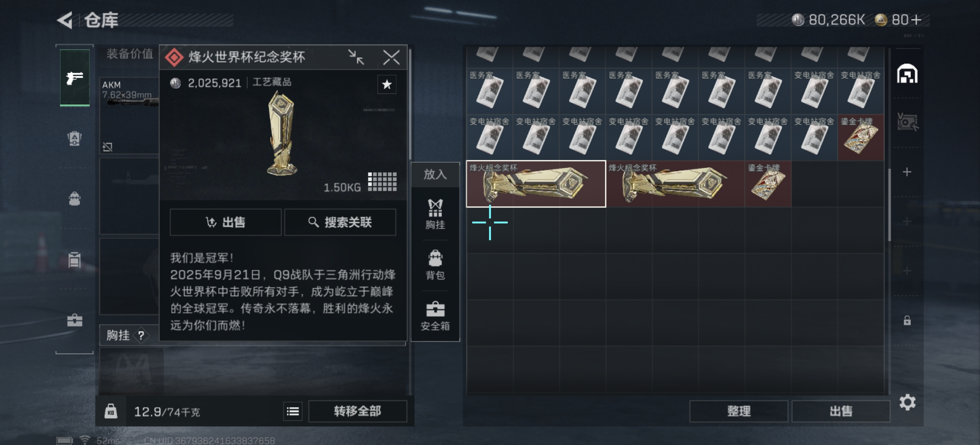Go back using the 仓库 arrow
The height and width of the screenshot is (445, 980).
click(65, 20)
